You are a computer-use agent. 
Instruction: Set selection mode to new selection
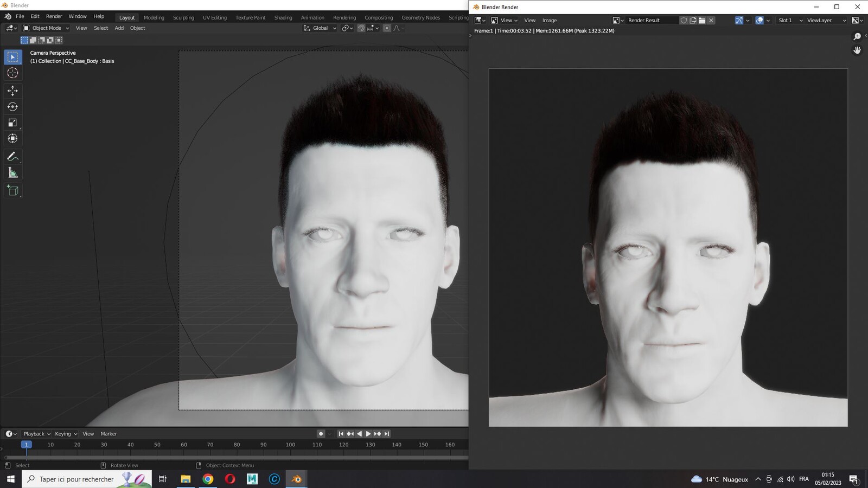pos(24,40)
